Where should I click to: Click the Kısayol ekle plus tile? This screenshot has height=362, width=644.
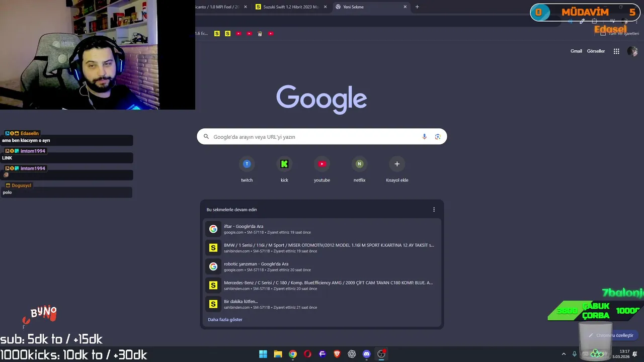point(397,170)
